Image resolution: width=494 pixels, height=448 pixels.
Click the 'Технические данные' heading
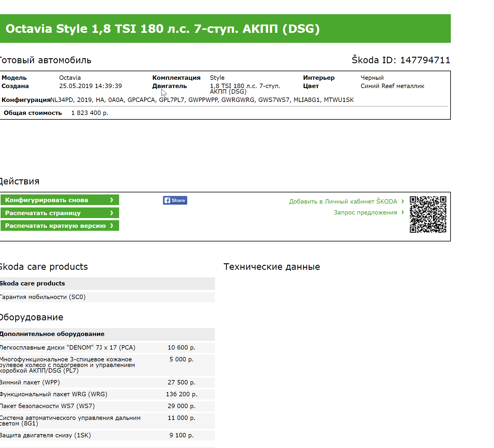[272, 267]
